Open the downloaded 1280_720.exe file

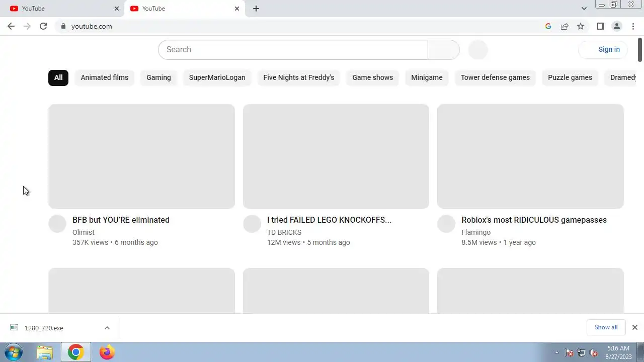44,328
